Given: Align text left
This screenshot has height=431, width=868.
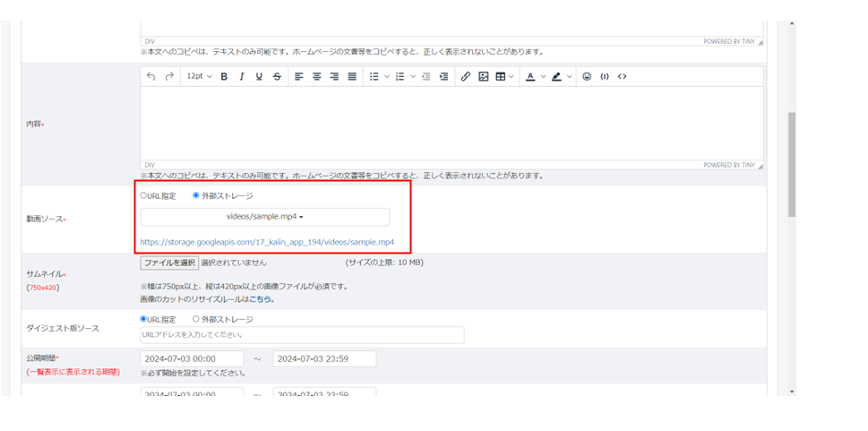Looking at the screenshot, I should click(x=299, y=77).
